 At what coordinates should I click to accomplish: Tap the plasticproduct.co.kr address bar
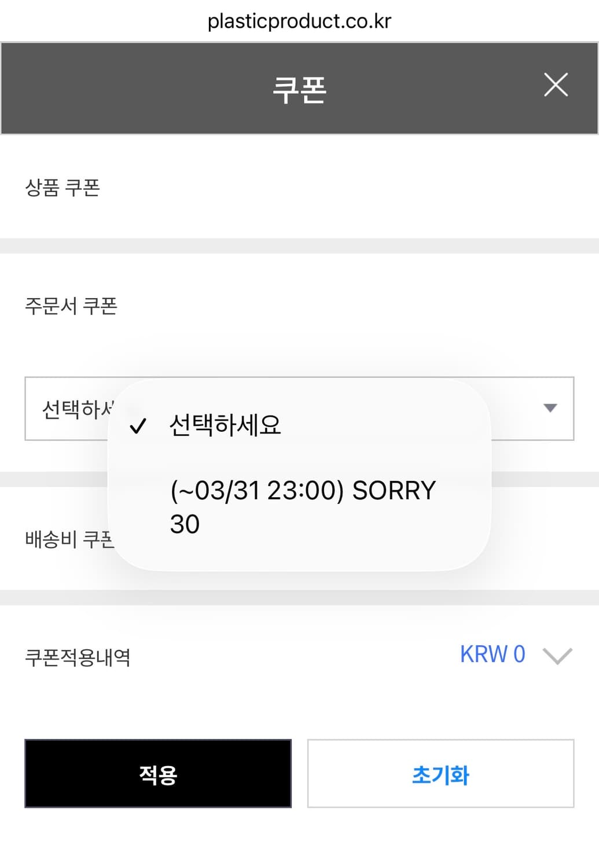299,20
